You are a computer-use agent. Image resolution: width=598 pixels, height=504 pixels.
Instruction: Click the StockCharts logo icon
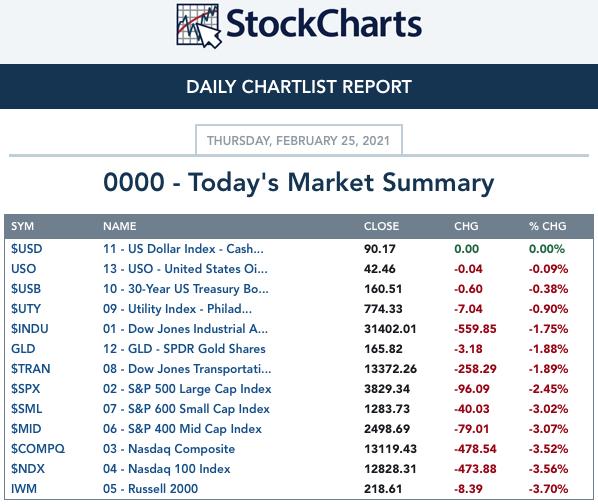(199, 26)
